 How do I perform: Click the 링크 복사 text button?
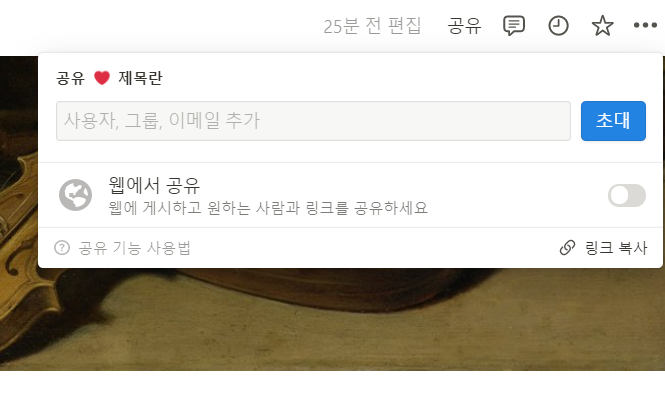point(616,248)
